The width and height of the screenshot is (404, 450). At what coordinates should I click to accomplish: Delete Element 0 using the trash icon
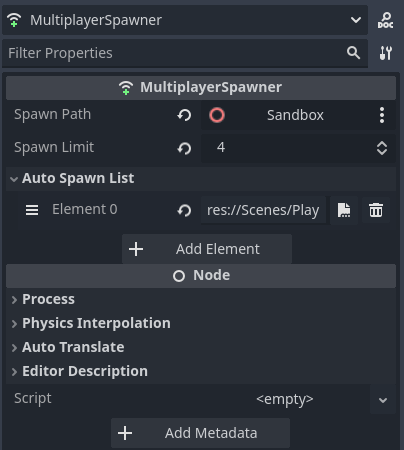click(x=376, y=210)
